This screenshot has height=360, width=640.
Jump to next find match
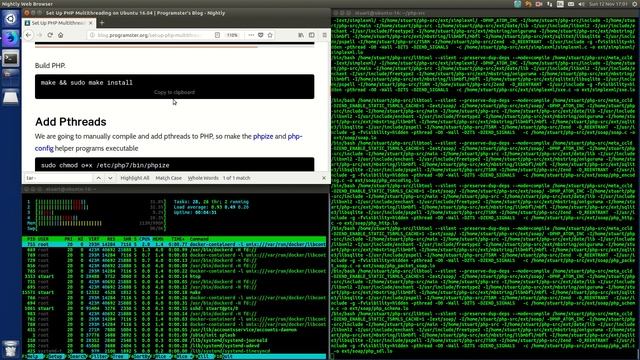110,178
